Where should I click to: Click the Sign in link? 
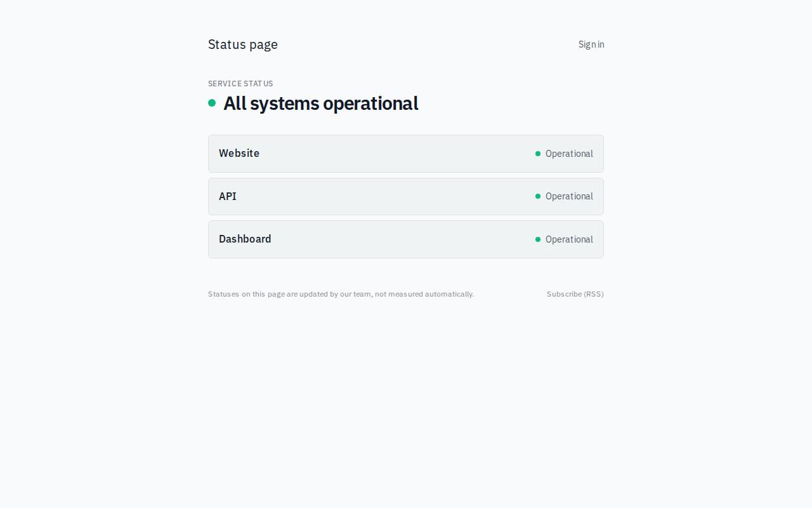point(591,44)
